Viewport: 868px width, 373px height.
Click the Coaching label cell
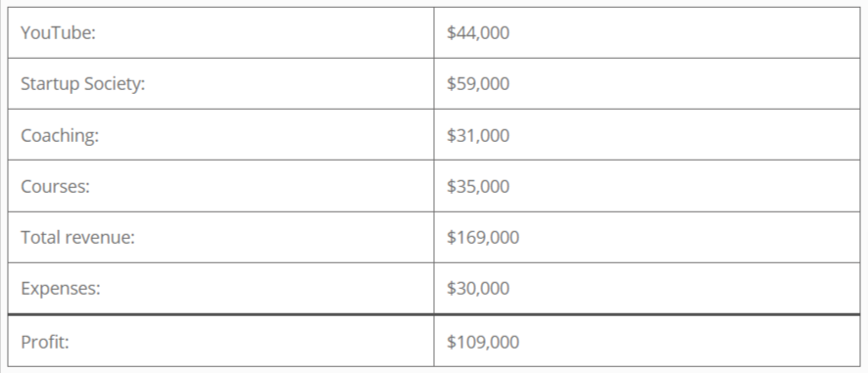[220, 134]
